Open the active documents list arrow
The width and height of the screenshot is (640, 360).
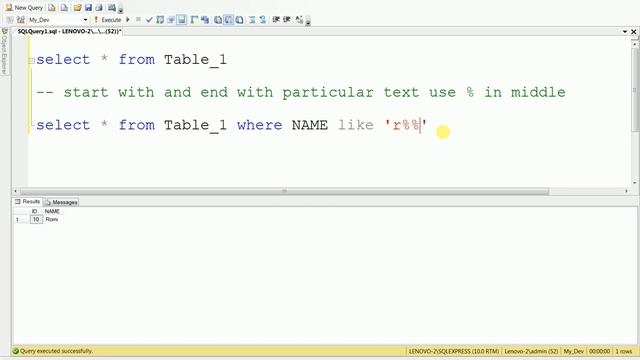tap(624, 31)
